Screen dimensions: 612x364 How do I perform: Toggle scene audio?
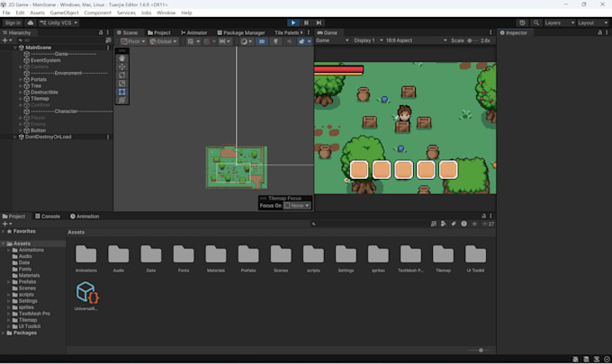289,41
